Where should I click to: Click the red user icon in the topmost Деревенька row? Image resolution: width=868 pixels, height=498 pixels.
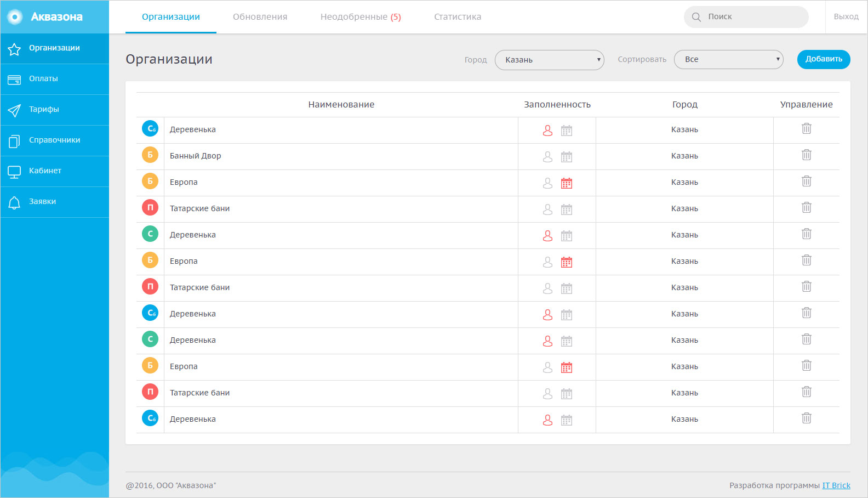(x=547, y=131)
